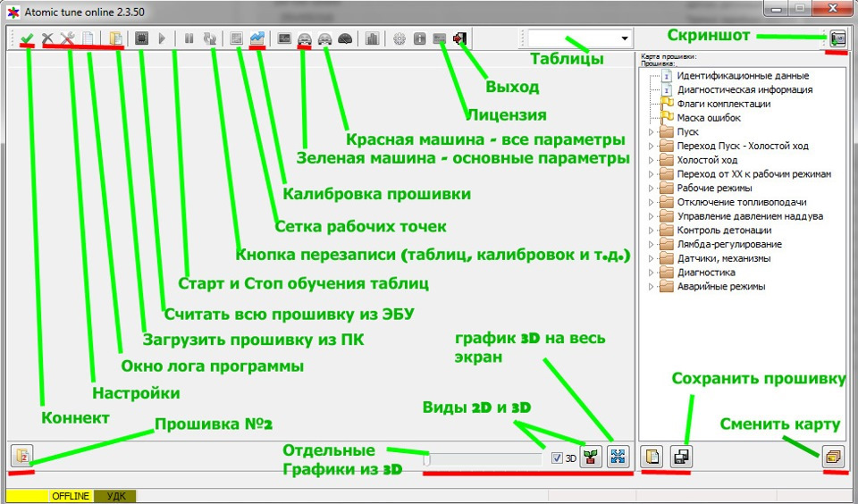Expand the Лямбда-регулирование arrow
858x504 pixels.
coord(651,245)
